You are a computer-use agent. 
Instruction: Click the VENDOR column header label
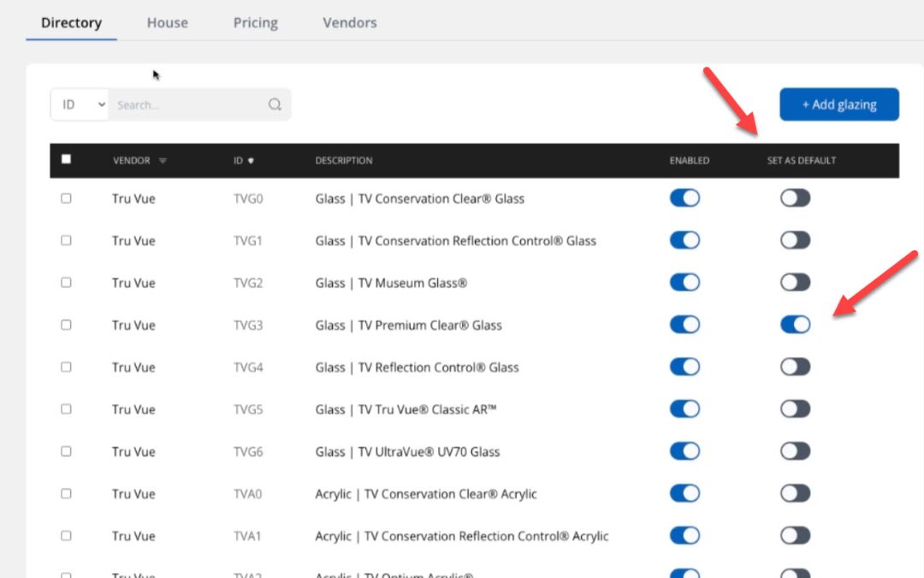(x=132, y=160)
